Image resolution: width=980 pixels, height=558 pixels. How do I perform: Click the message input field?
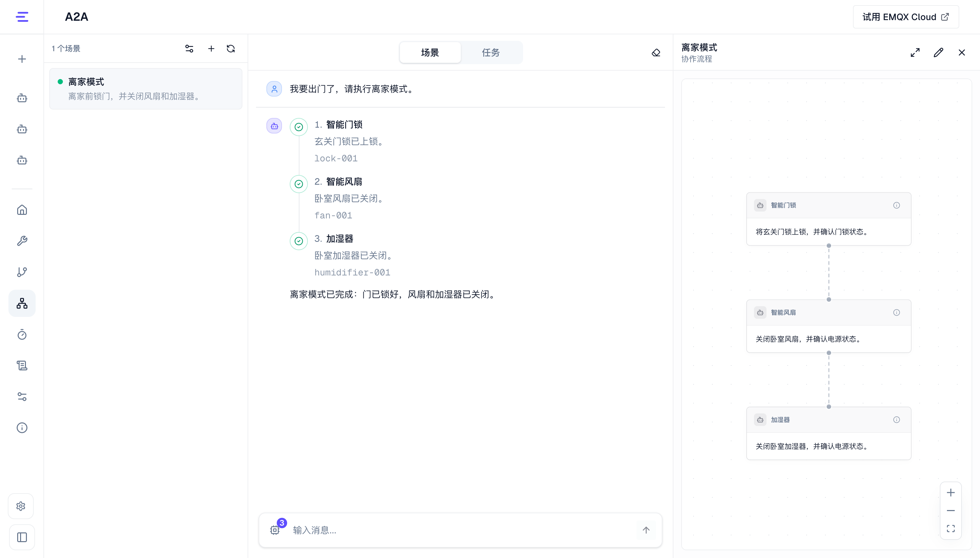[x=461, y=530]
